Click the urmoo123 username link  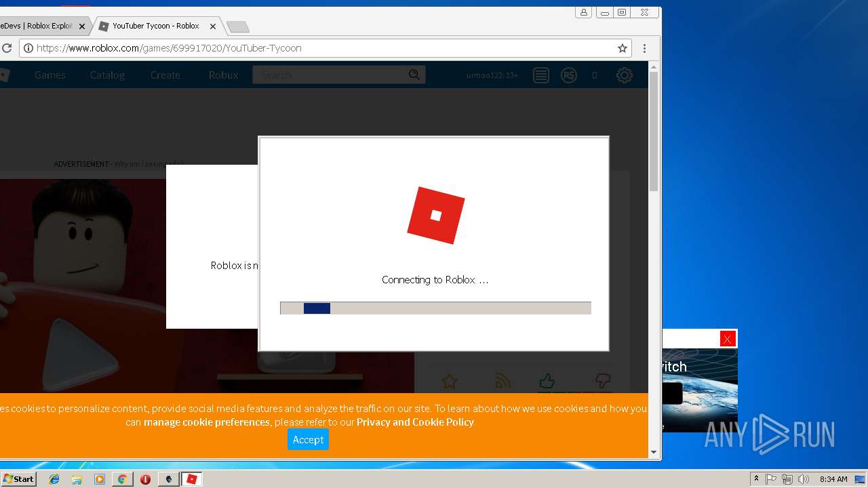[x=492, y=75]
